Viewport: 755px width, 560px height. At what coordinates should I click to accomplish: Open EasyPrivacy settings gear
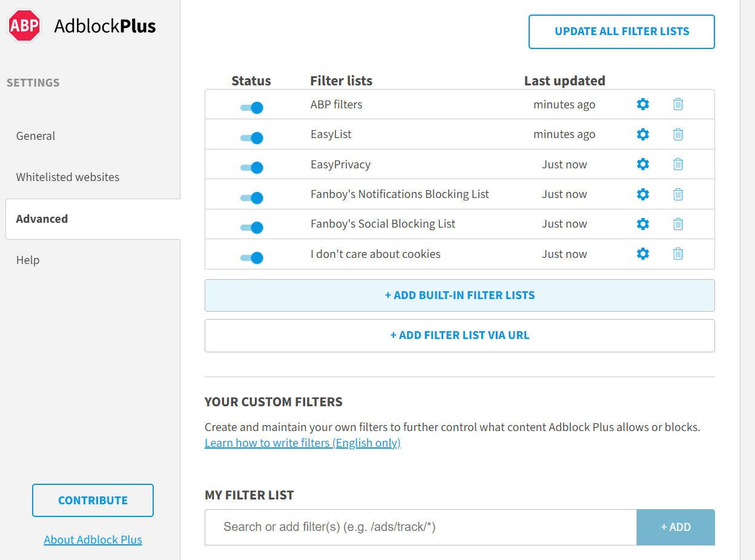pyautogui.click(x=642, y=164)
